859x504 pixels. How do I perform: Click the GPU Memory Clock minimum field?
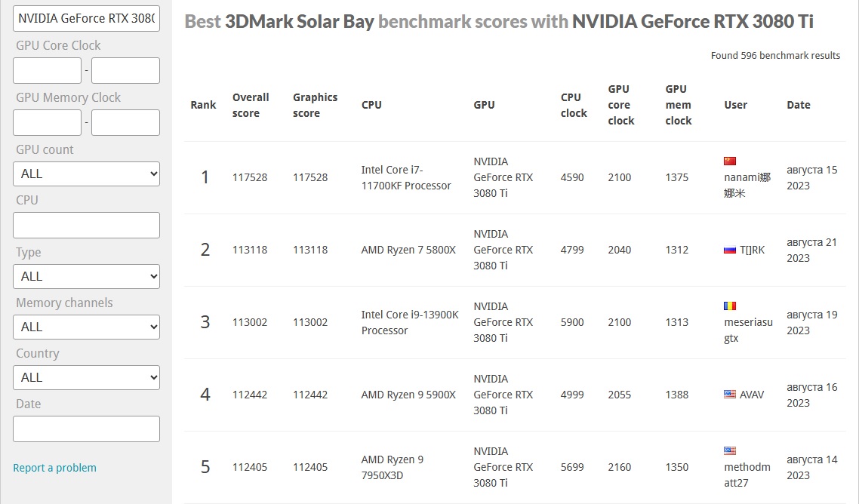pos(47,123)
